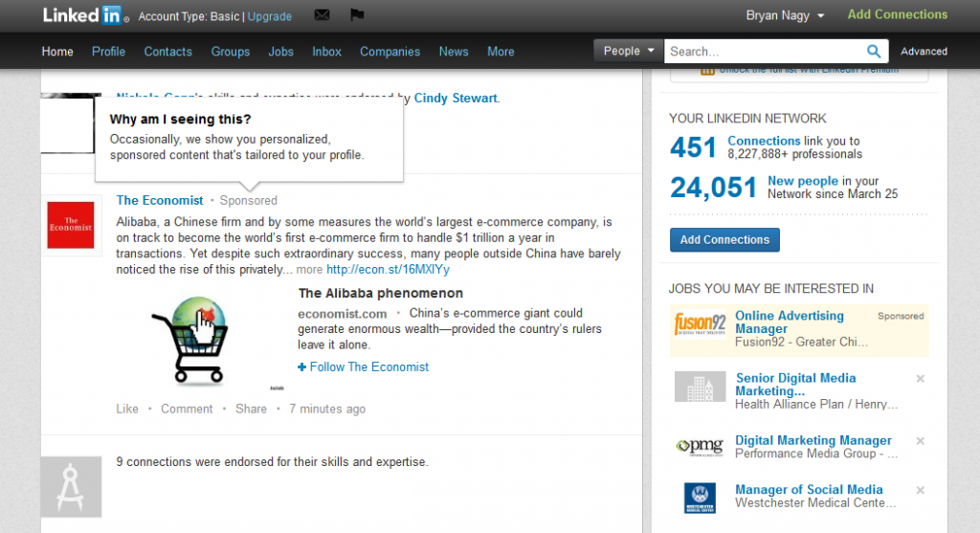
Task: Focus the Search input field
Action: tap(766, 52)
